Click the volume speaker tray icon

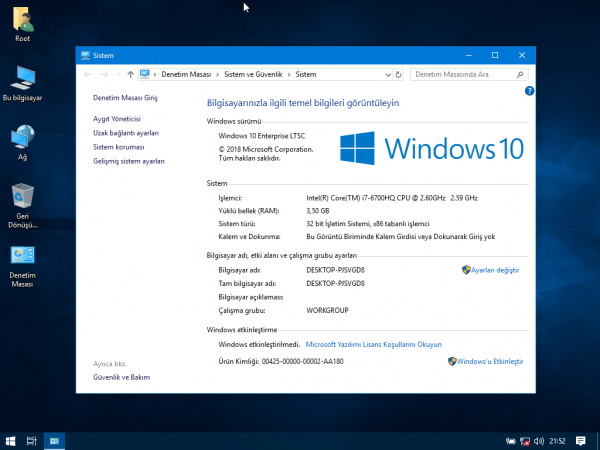pyautogui.click(x=537, y=440)
